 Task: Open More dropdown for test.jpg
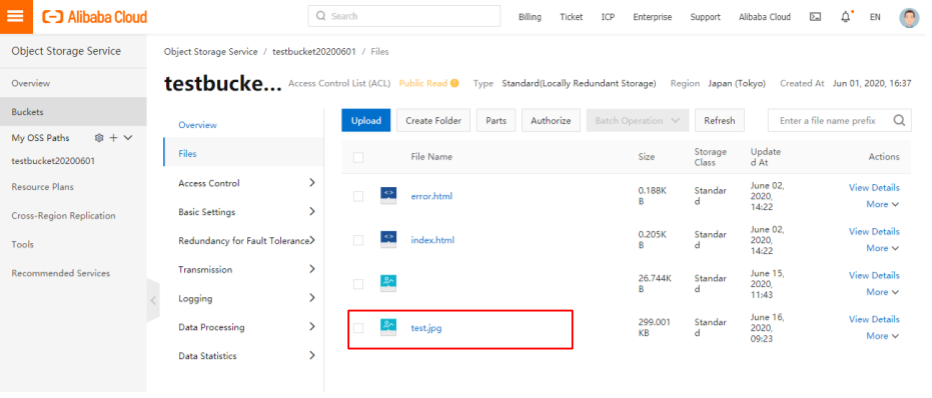882,336
